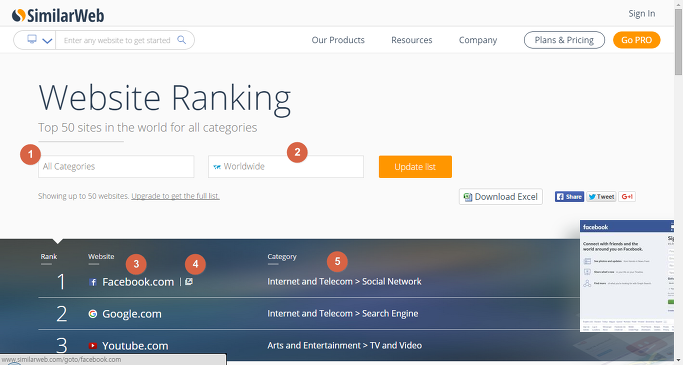683x365 pixels.
Task: Open the Youtube.com ranking entry
Action: (135, 345)
